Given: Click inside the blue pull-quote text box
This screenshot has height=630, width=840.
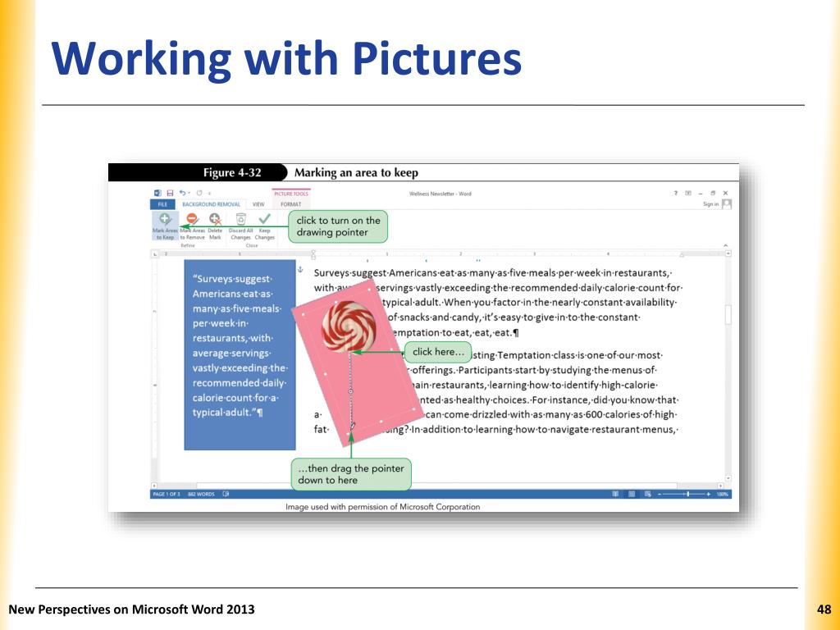Looking at the screenshot, I should pyautogui.click(x=240, y=354).
